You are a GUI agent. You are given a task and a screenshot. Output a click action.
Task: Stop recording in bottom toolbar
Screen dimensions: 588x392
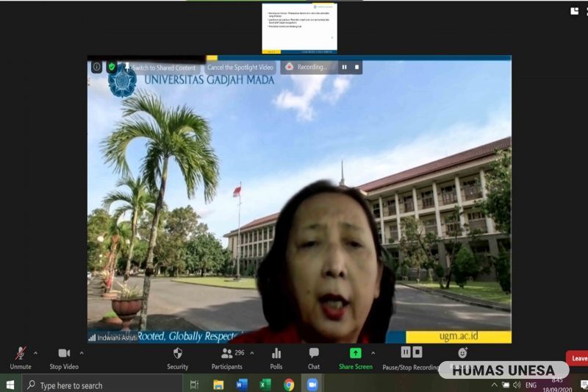tap(417, 352)
